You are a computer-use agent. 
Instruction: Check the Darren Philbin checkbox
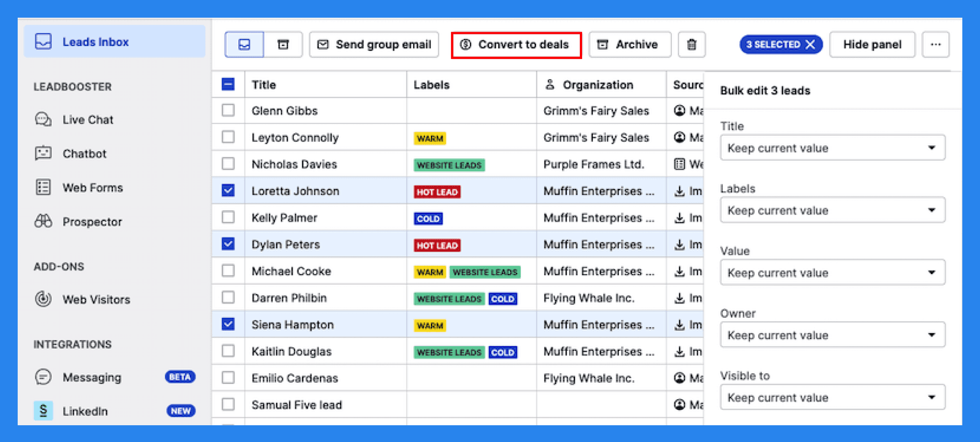(x=228, y=297)
